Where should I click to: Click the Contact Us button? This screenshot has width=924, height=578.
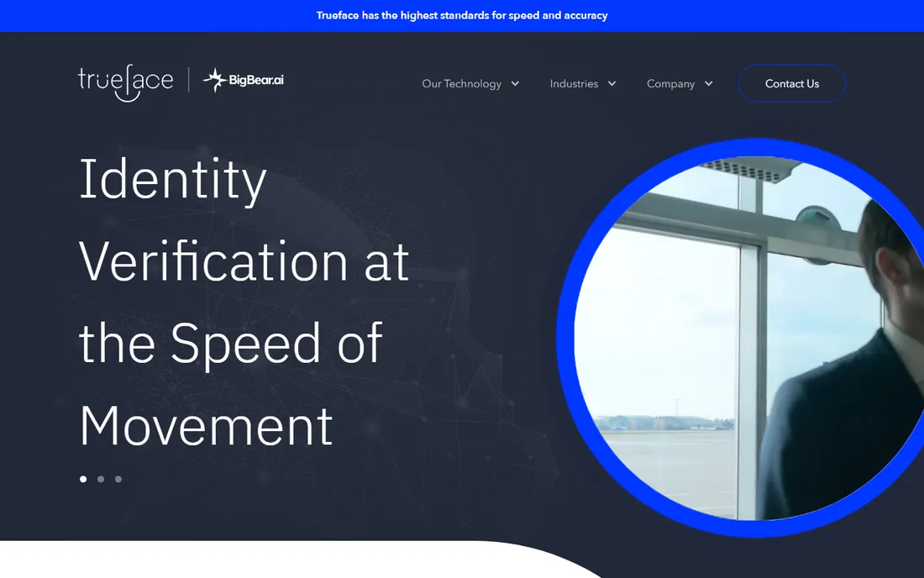tap(792, 84)
